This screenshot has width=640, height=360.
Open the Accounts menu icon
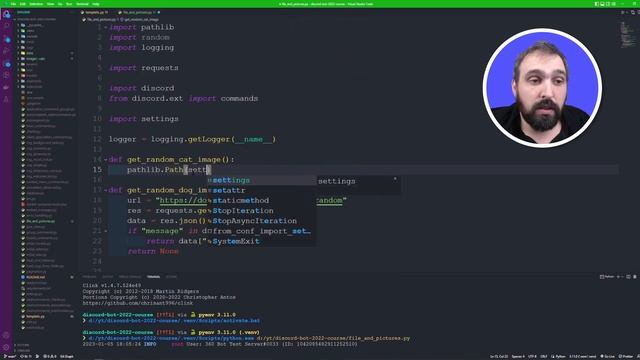point(6,335)
